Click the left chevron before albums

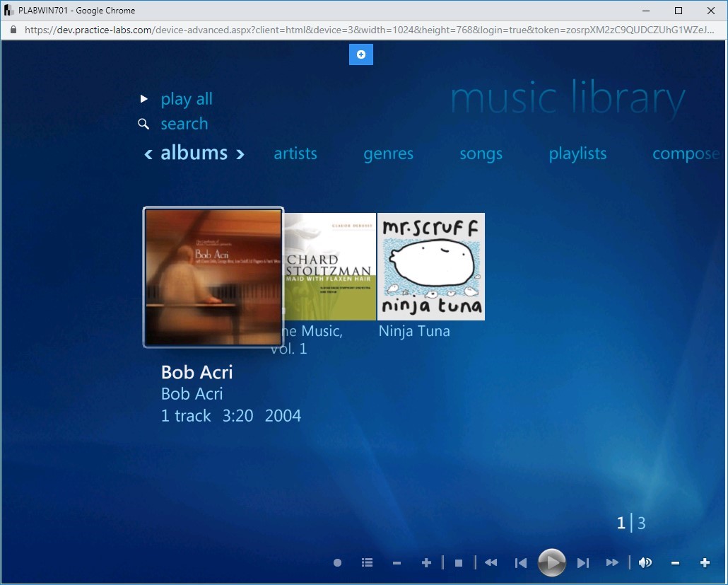[148, 154]
